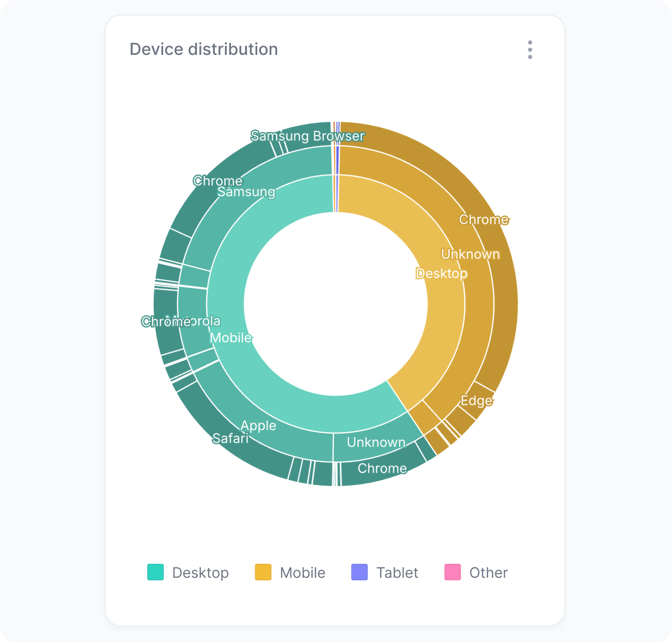Click the Device distribution card title
Image resolution: width=672 pixels, height=643 pixels.
click(x=204, y=49)
